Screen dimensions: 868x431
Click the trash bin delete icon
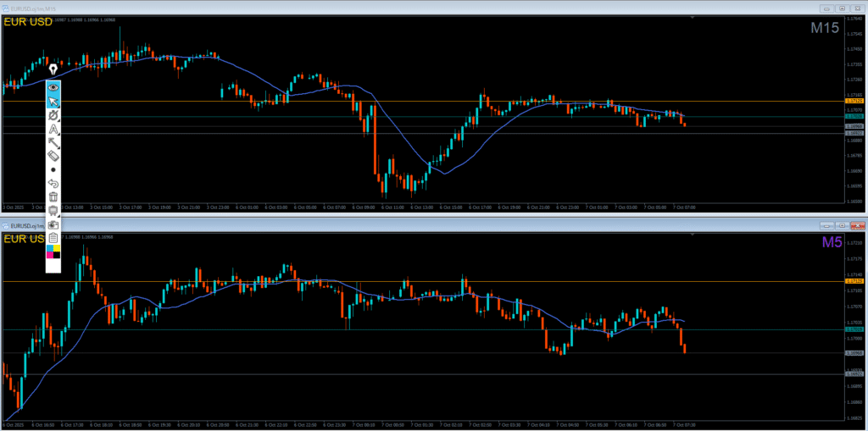coord(53,196)
